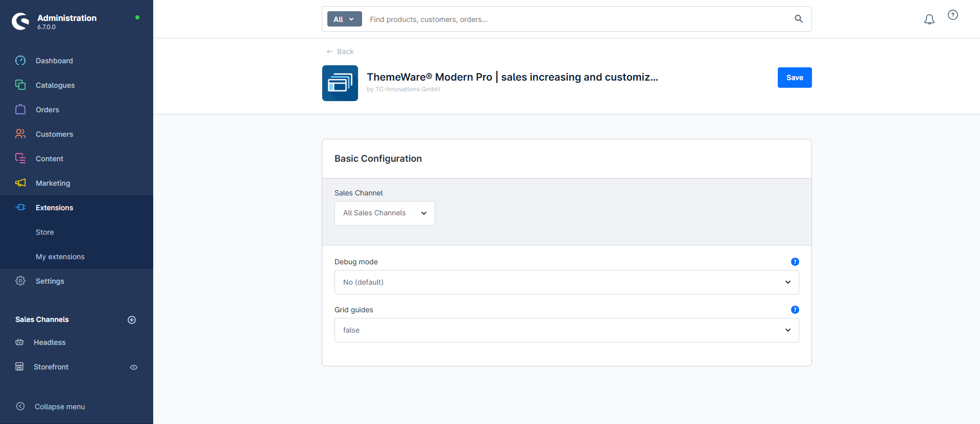Click the ThemeWare plugin icon
The width and height of the screenshot is (980, 424).
pyautogui.click(x=340, y=83)
